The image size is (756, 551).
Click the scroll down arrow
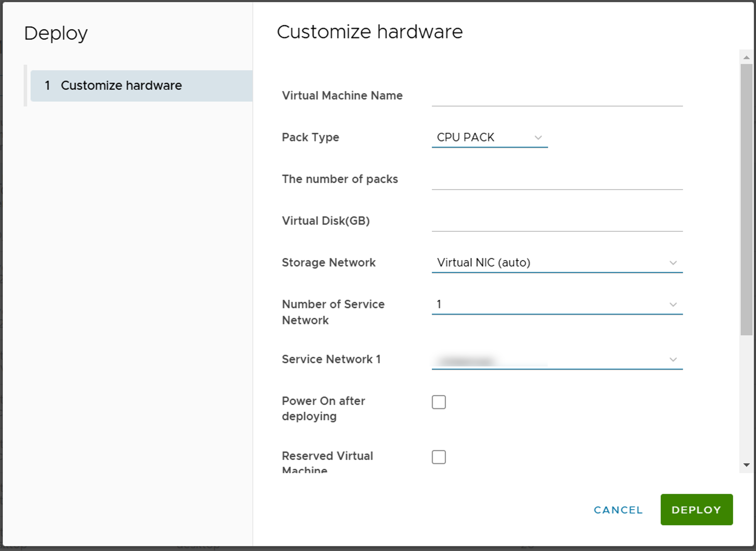746,465
